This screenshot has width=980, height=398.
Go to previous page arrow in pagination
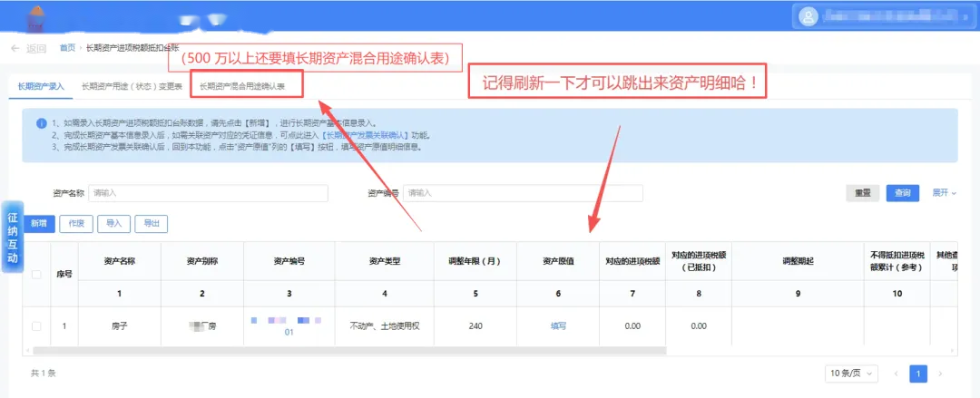point(897,374)
